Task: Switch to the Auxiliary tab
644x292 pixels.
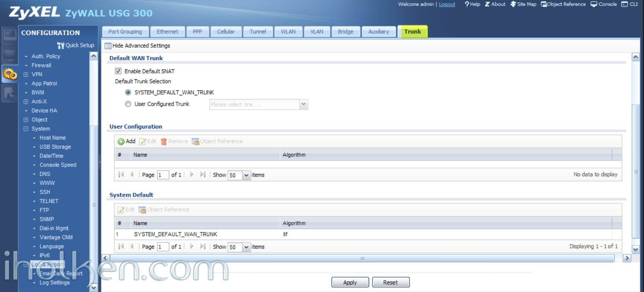Action: (x=378, y=32)
